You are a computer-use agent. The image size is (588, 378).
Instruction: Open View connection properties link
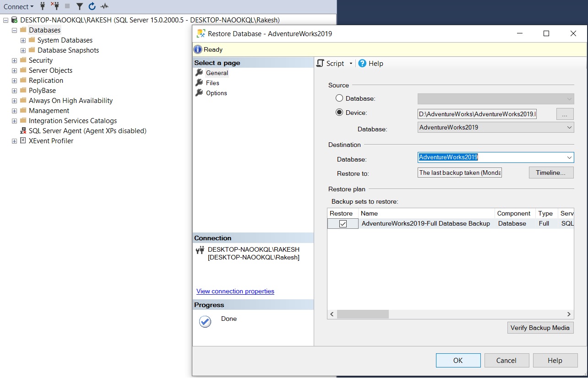pos(235,291)
